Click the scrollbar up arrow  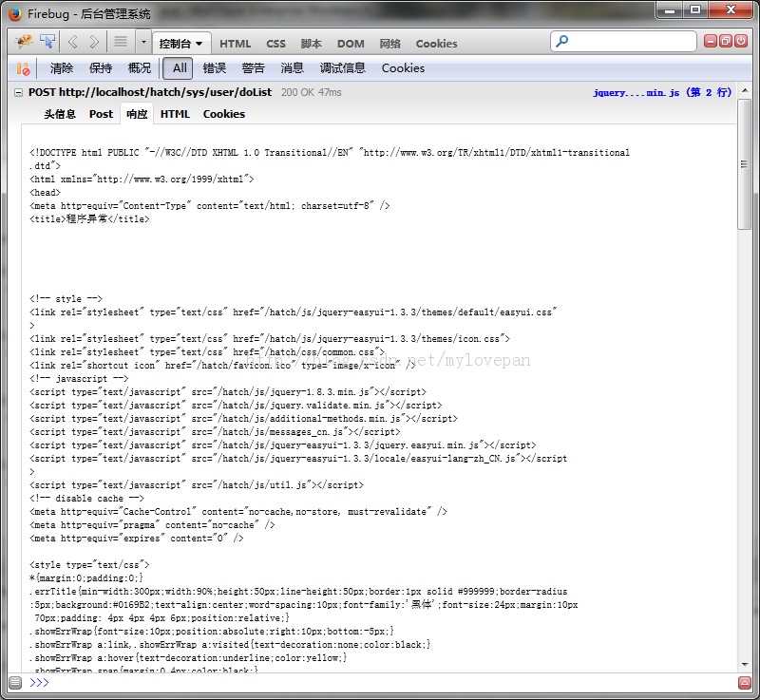[x=745, y=91]
